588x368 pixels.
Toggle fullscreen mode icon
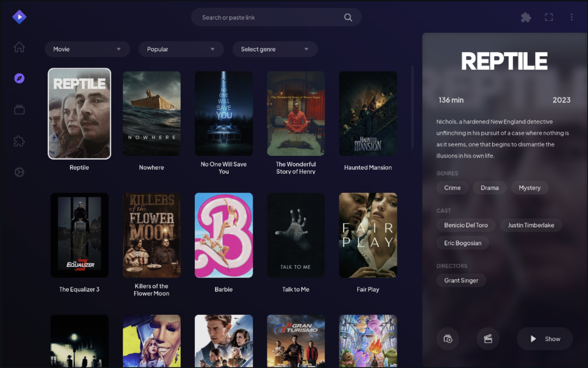point(549,17)
